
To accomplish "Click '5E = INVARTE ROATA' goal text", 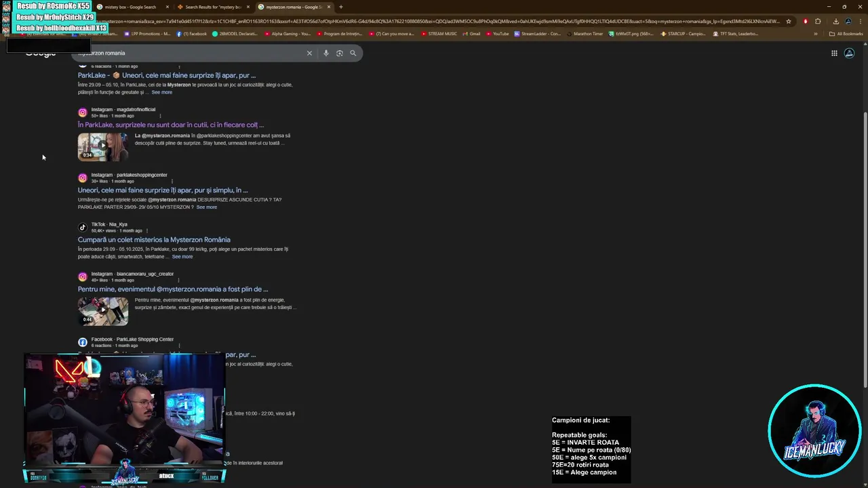I will [585, 443].
